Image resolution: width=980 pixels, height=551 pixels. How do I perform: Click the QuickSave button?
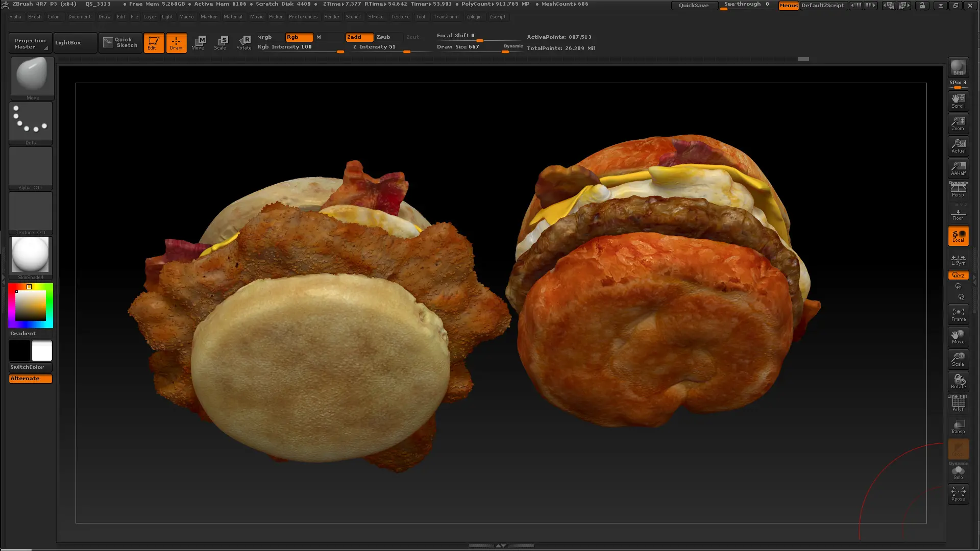tap(694, 6)
